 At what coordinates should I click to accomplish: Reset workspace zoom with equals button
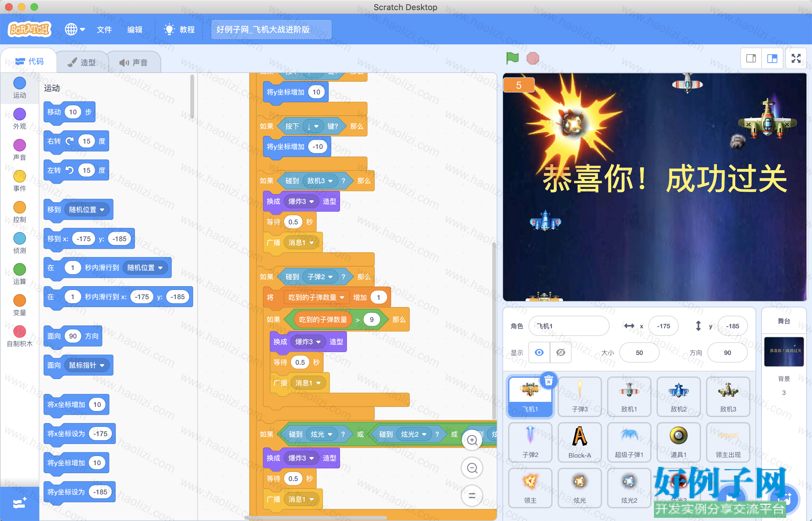tap(472, 496)
